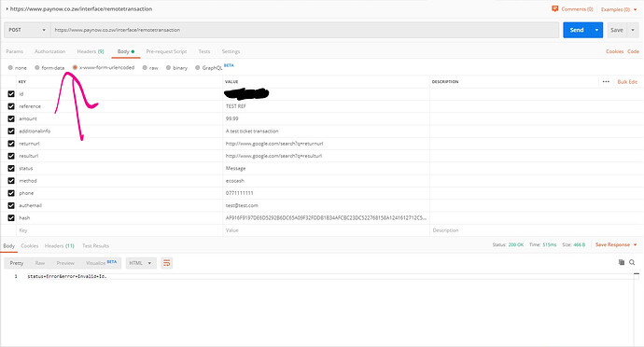Choose binary body type
Image resolution: width=644 pixels, height=347 pixels.
(168, 68)
